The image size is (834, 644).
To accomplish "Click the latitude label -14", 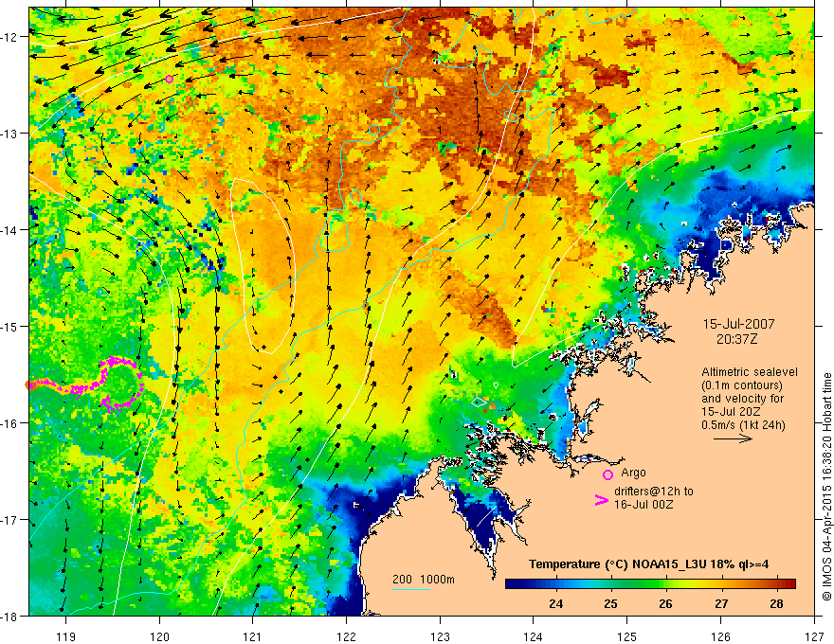I will click(x=10, y=230).
